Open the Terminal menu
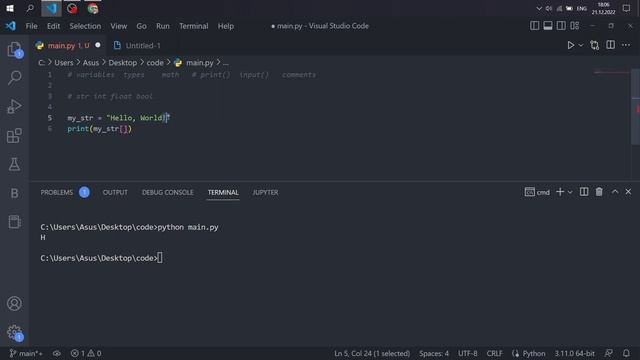640x360 pixels. point(193,26)
